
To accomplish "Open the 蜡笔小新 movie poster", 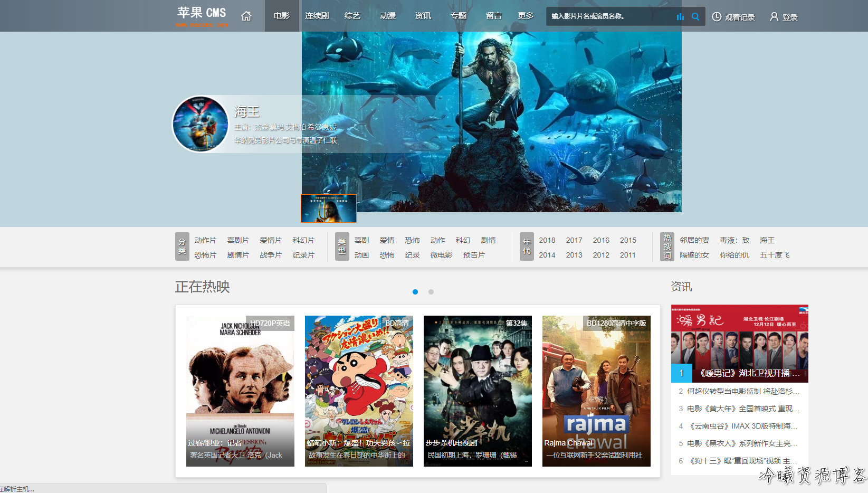I will pos(359,391).
